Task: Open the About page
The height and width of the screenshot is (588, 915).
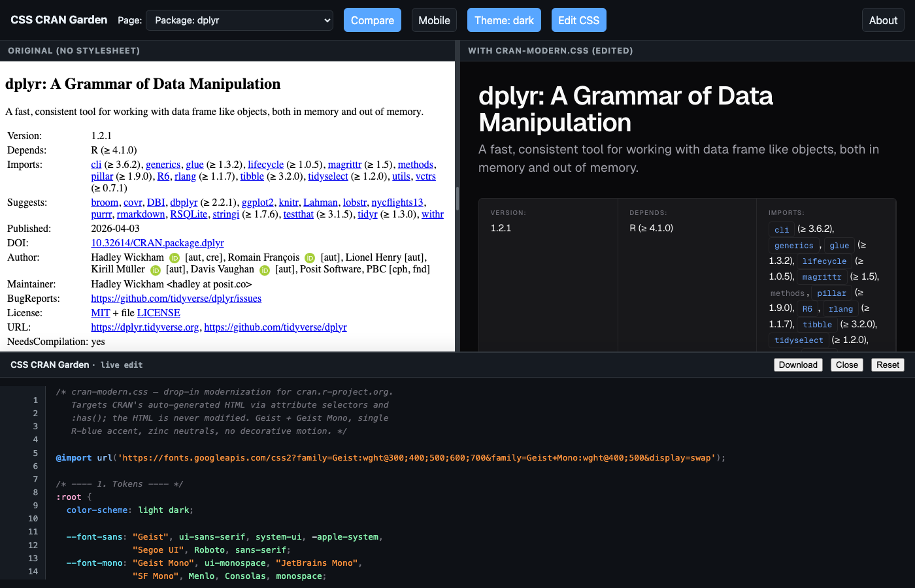Action: 883,20
